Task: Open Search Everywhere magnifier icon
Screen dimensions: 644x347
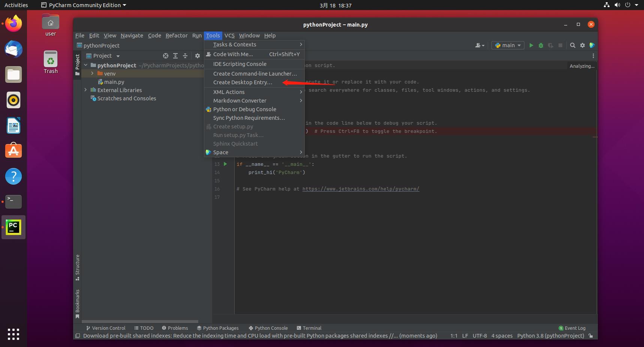Action: [x=572, y=45]
